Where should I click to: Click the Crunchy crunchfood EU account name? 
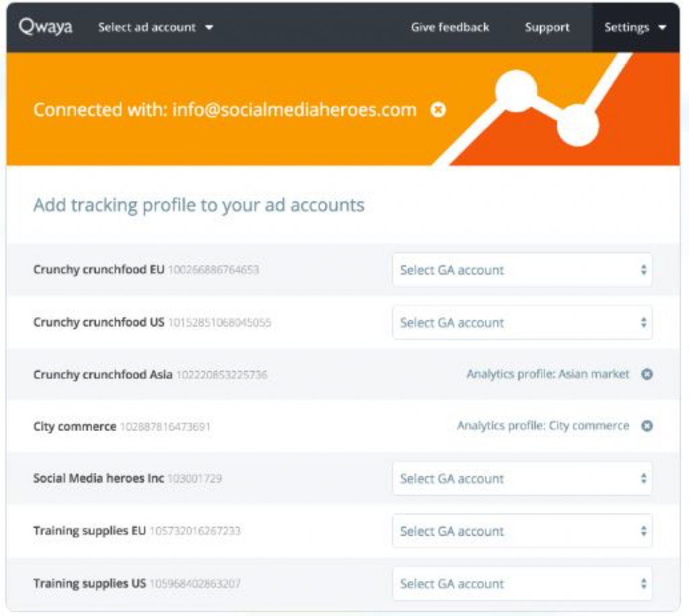tap(99, 269)
